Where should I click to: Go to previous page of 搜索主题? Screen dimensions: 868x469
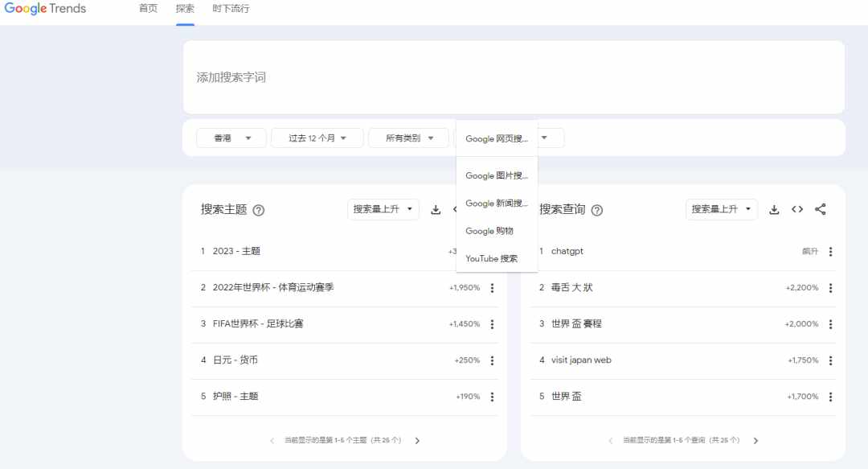pyautogui.click(x=272, y=441)
